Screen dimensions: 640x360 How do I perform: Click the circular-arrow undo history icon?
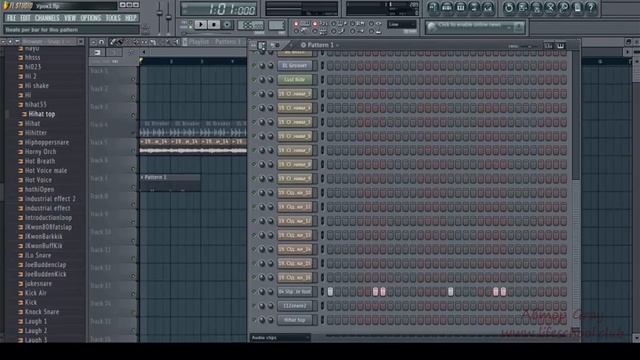tap(509, 7)
